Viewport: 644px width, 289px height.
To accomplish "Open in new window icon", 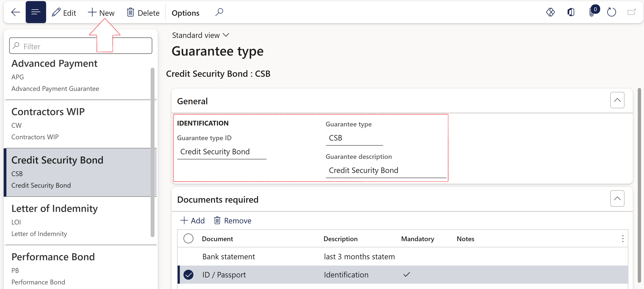I will [x=631, y=12].
